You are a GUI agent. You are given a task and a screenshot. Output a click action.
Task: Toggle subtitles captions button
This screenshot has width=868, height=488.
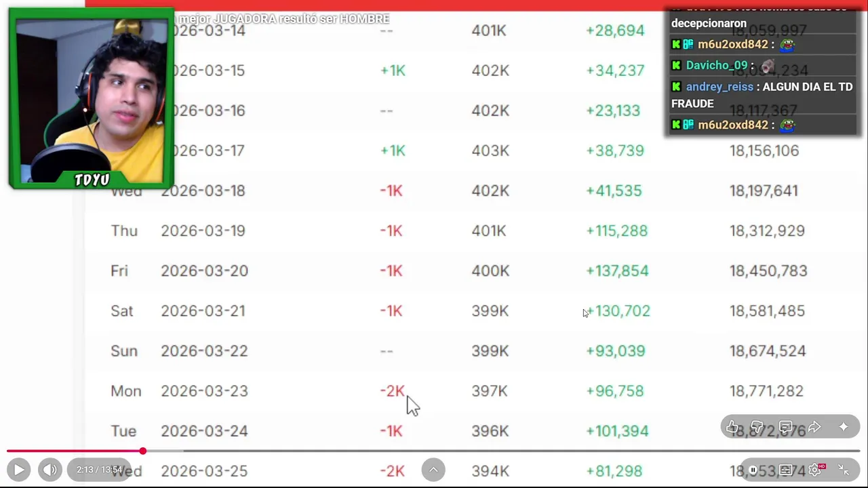click(785, 470)
